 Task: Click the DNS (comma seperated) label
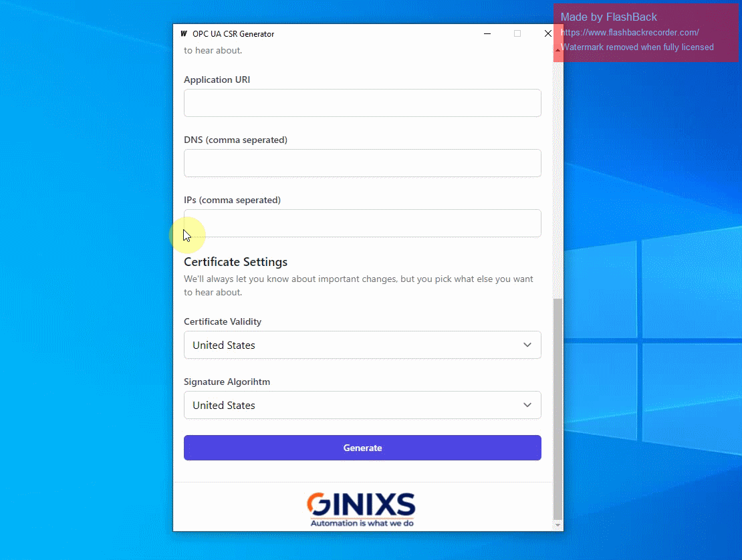(236, 140)
